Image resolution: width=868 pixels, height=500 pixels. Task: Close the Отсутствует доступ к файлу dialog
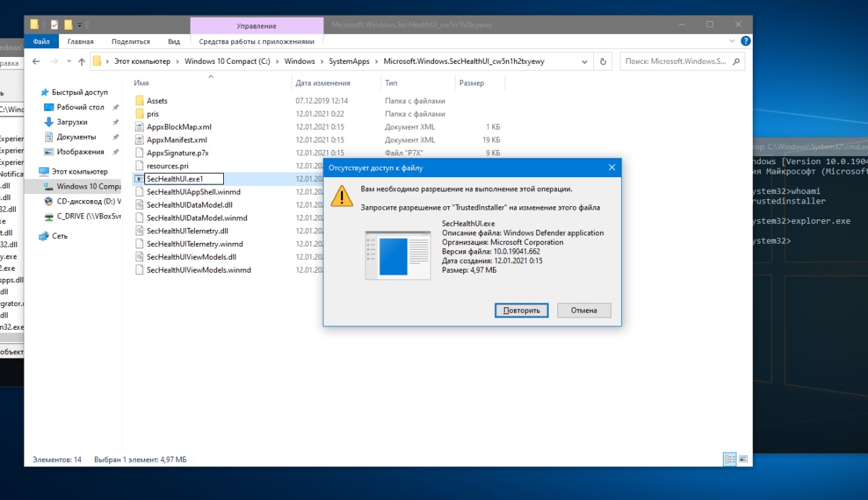pyautogui.click(x=611, y=167)
